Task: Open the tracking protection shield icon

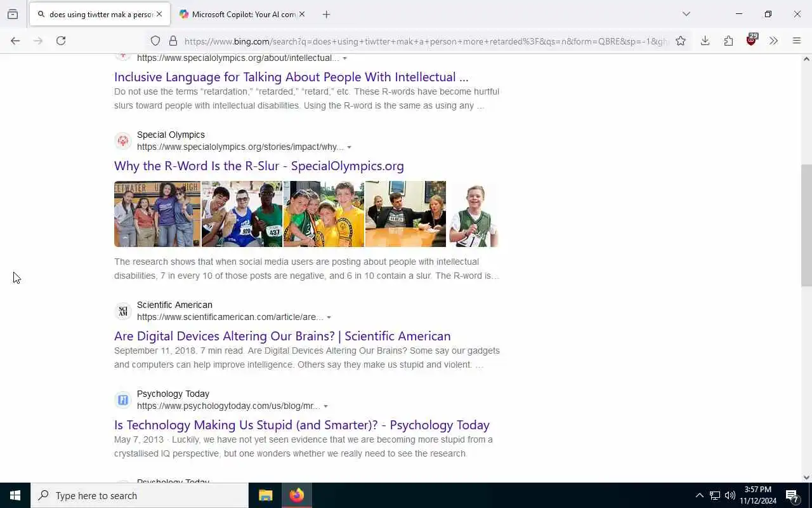Action: [155, 41]
